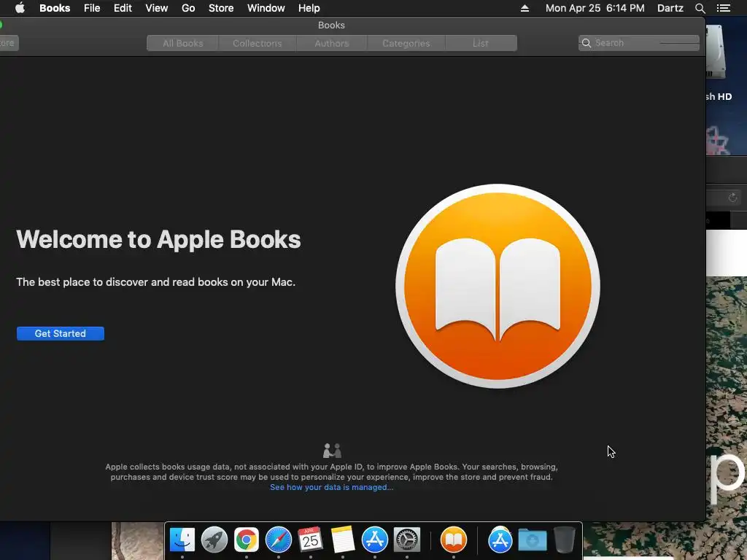747x560 pixels.
Task: Open the File menu
Action: 92,8
